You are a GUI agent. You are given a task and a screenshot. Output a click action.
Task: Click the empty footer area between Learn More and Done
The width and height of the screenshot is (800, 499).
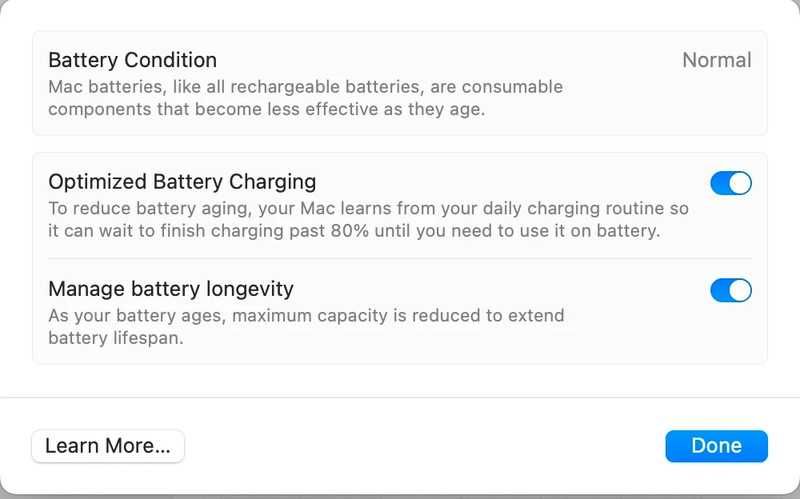click(x=424, y=446)
